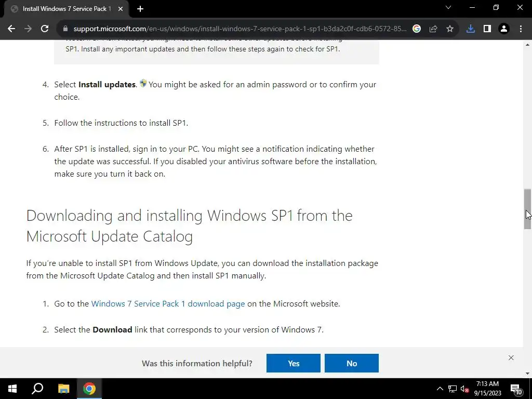
Task: View site information via the lock icon
Action: 65,29
